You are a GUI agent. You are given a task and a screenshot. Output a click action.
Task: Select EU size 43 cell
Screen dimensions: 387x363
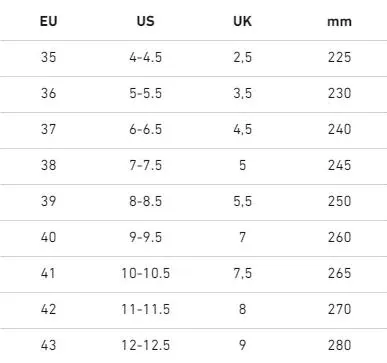(x=48, y=345)
